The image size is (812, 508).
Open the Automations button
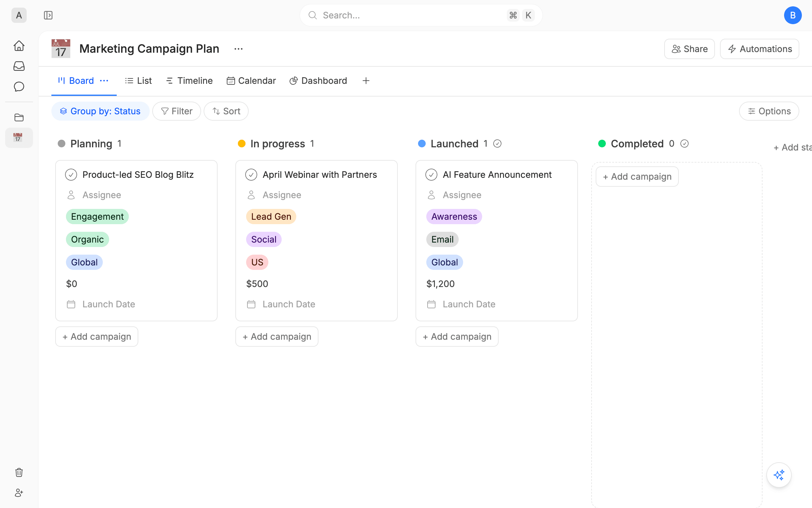coord(760,49)
